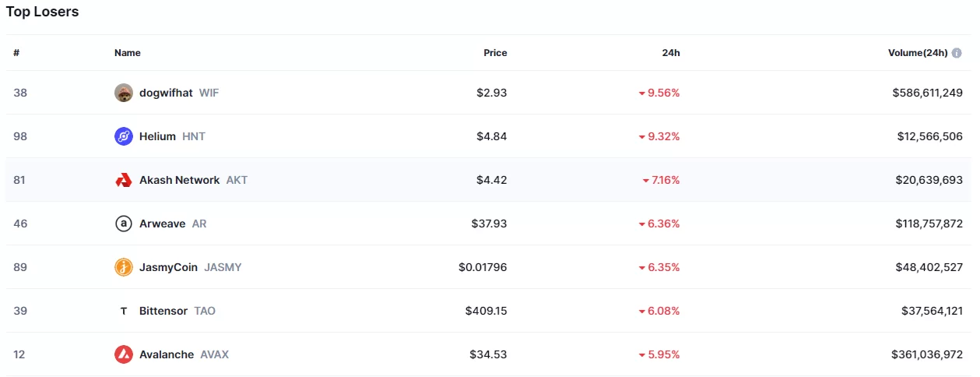Click the Avalanche coin logo icon
Image resolution: width=980 pixels, height=377 pixels.
click(x=123, y=354)
